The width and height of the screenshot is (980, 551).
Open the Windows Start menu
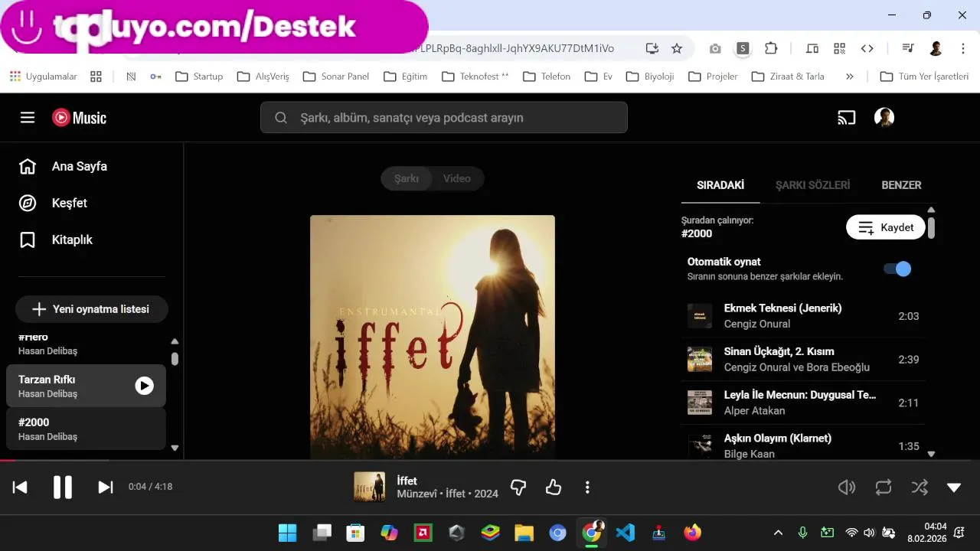[287, 533]
